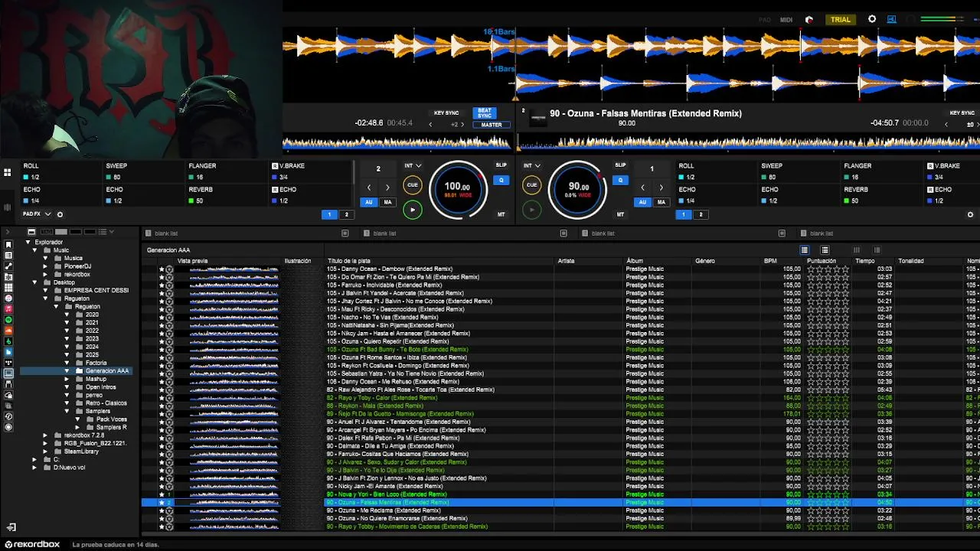
Task: Click the TRIAL badge button
Action: point(841,19)
